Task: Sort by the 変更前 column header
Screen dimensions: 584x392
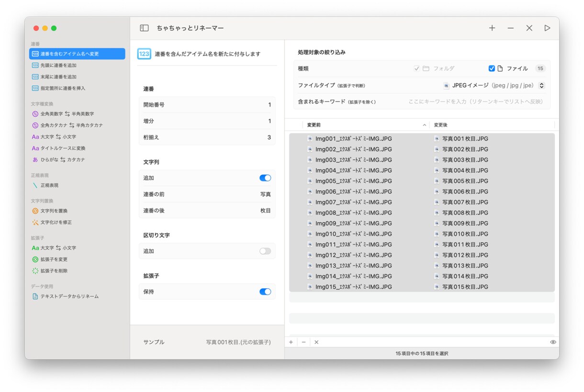Action: coord(366,125)
